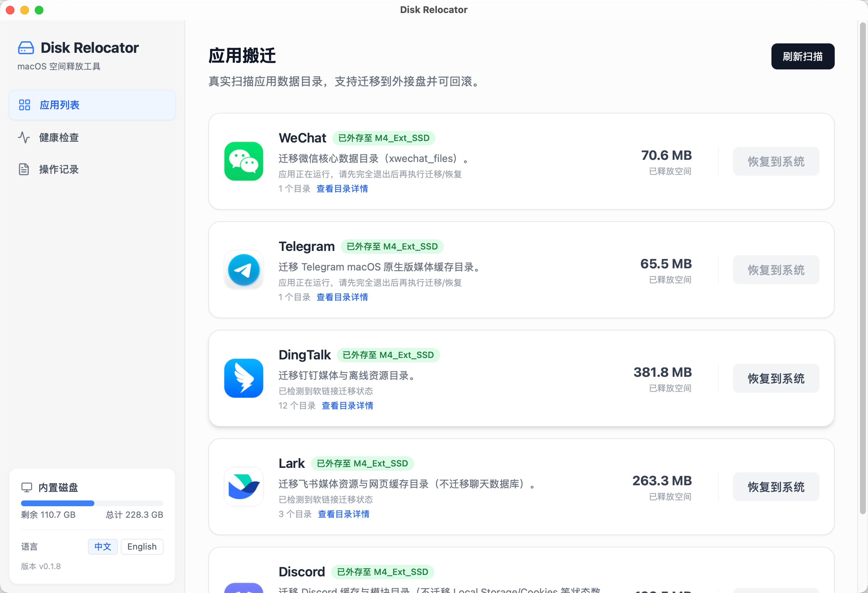The height and width of the screenshot is (593, 868).
Task: Click the operation log document icon
Action: pos(24,169)
